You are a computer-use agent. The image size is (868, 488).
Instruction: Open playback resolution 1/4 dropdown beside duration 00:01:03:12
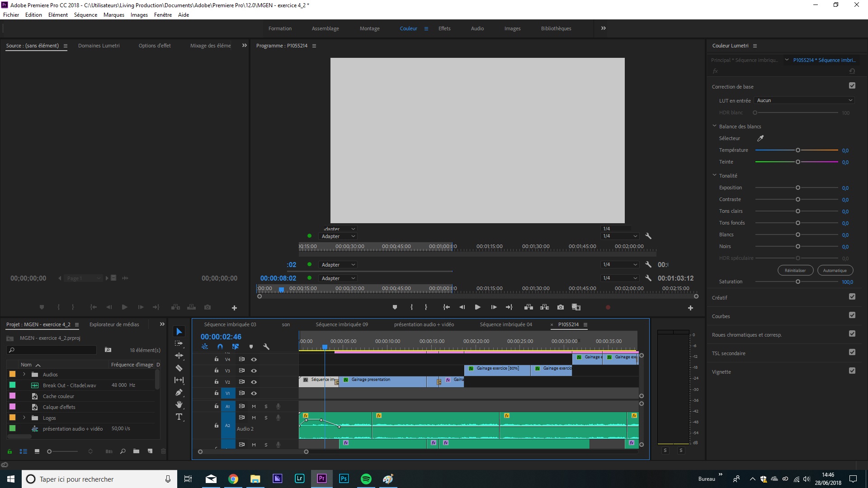coord(620,278)
